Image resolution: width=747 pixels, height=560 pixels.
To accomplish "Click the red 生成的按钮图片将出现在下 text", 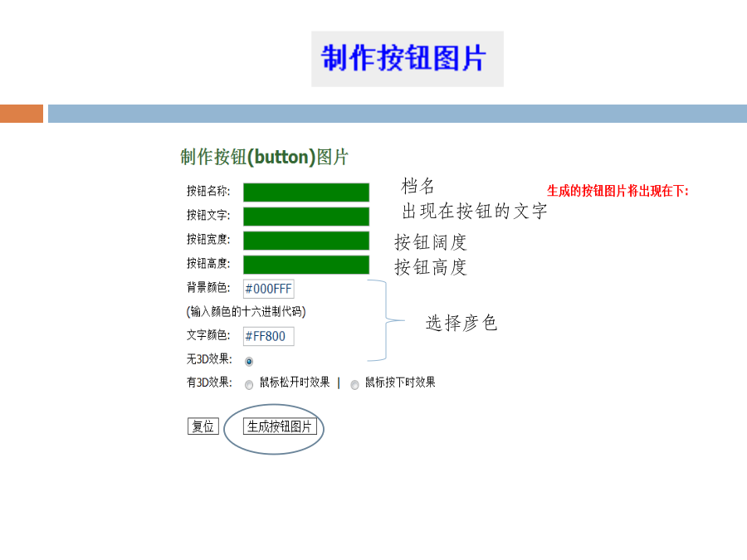I will [x=618, y=191].
